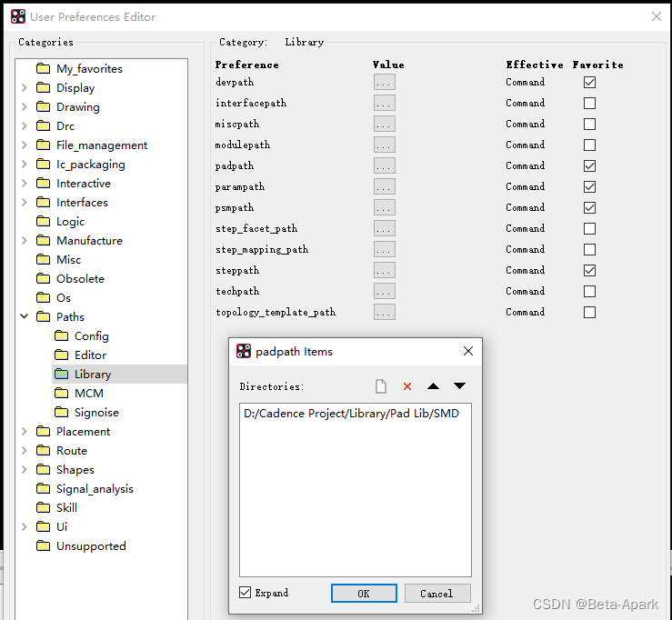Open value browse button for steppath
Image resolution: width=672 pixels, height=620 pixels.
pos(384,270)
